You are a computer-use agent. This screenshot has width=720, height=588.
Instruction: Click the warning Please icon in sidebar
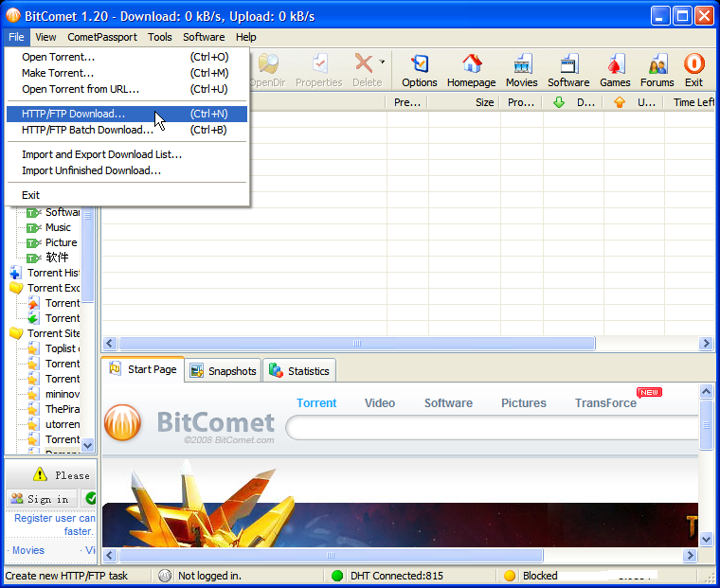click(40, 474)
